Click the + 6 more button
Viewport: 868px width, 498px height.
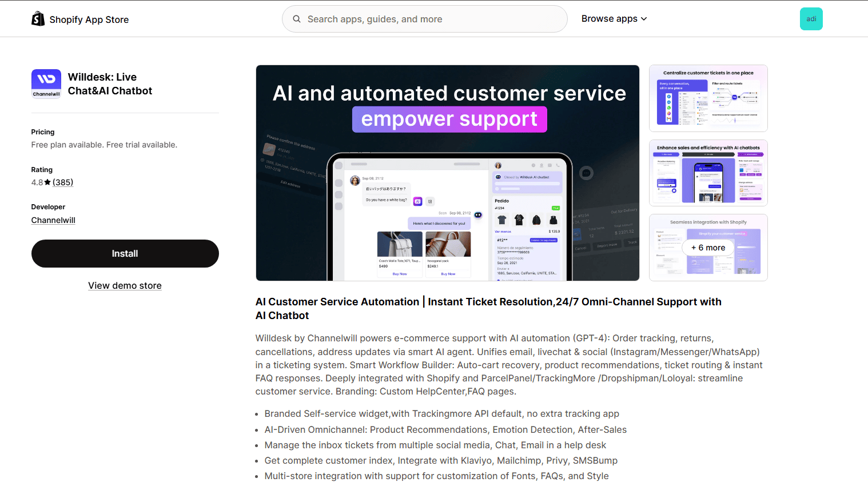point(708,248)
